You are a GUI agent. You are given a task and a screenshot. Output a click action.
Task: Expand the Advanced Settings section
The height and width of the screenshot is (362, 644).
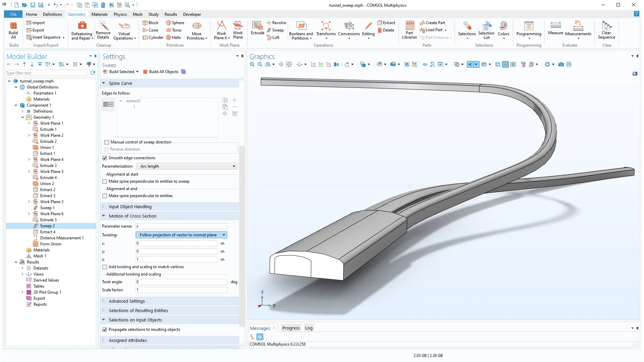tap(127, 301)
